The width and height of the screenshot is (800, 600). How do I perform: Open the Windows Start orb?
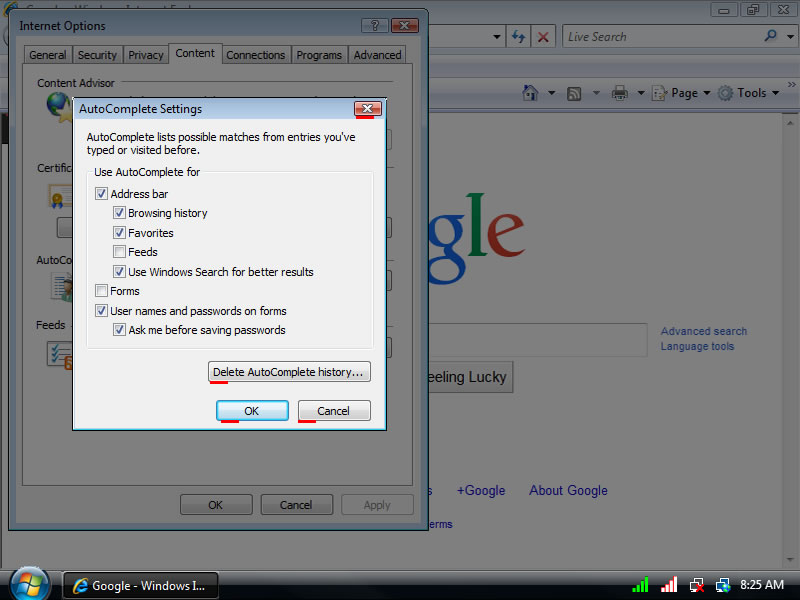[29, 583]
